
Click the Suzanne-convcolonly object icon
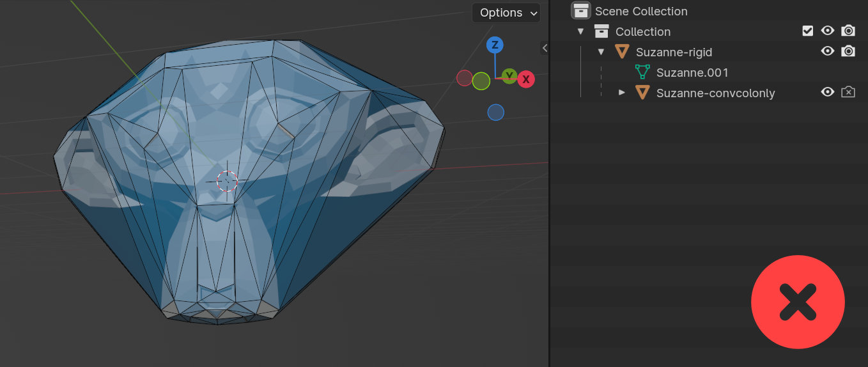click(x=642, y=93)
